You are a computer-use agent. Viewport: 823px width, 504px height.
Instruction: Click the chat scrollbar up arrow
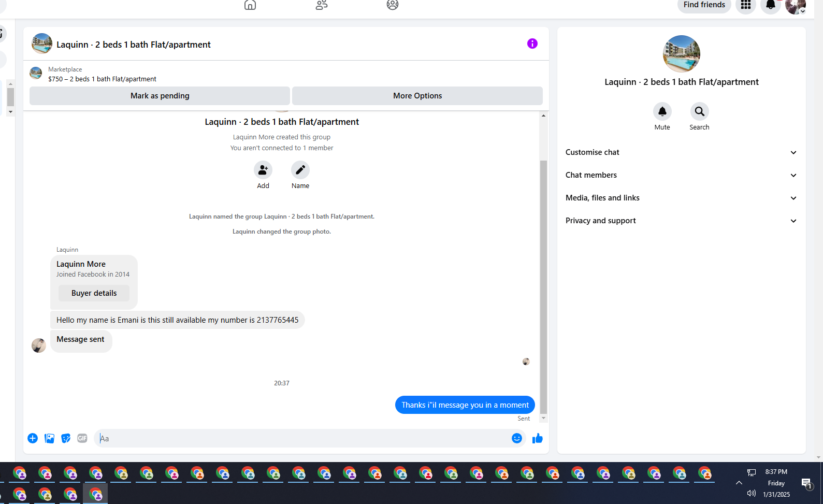[543, 116]
